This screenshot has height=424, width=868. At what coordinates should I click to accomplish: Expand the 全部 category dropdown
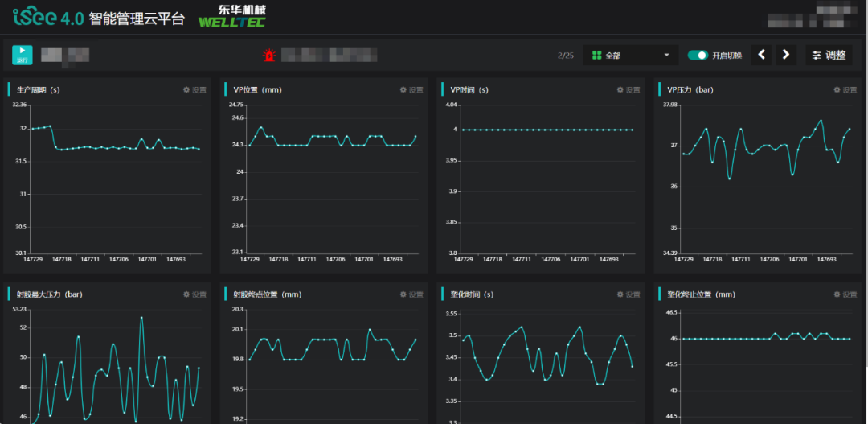click(631, 56)
